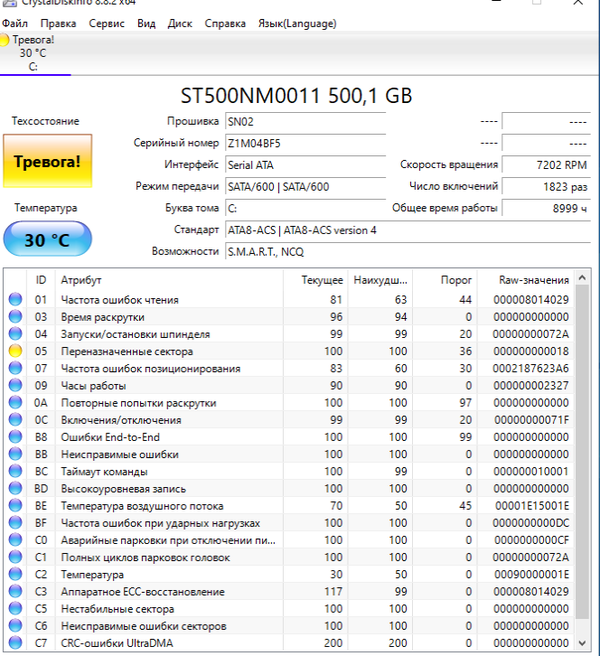600x656 pixels.
Task: Click status icon for CRC-ошибки UltraDMA row
Action: (14, 643)
